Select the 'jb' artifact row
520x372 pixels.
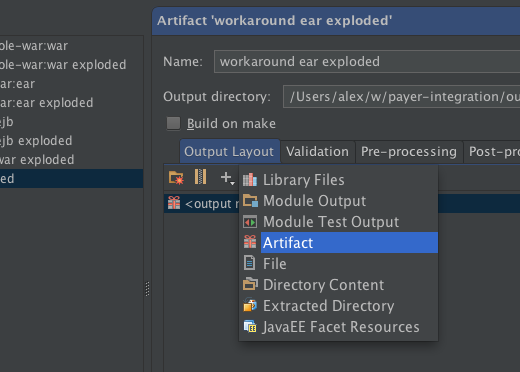(72, 122)
